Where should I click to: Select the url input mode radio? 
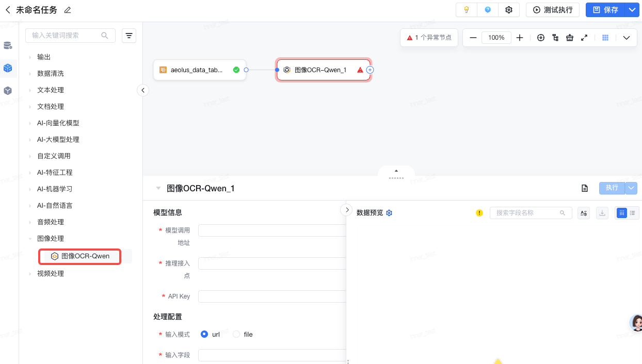(204, 335)
